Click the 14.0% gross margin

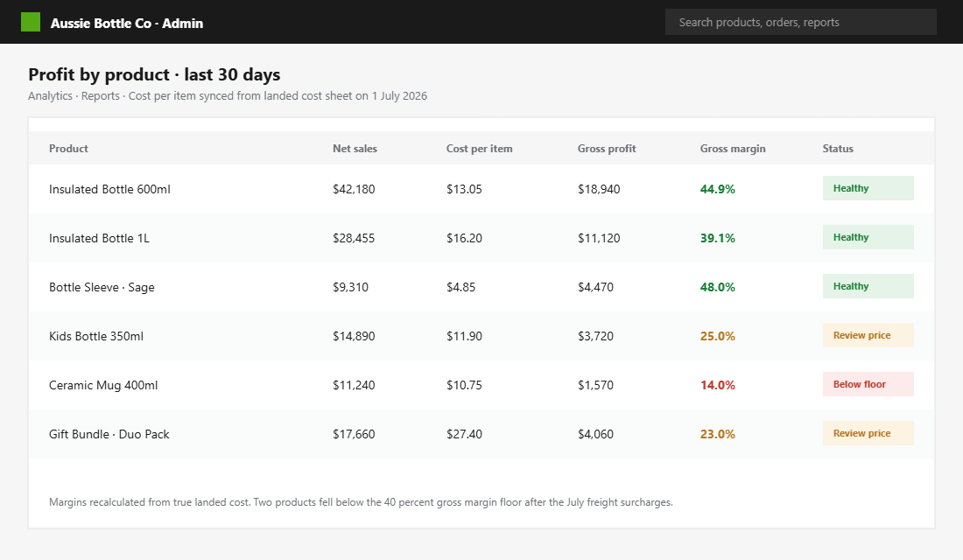[717, 386]
